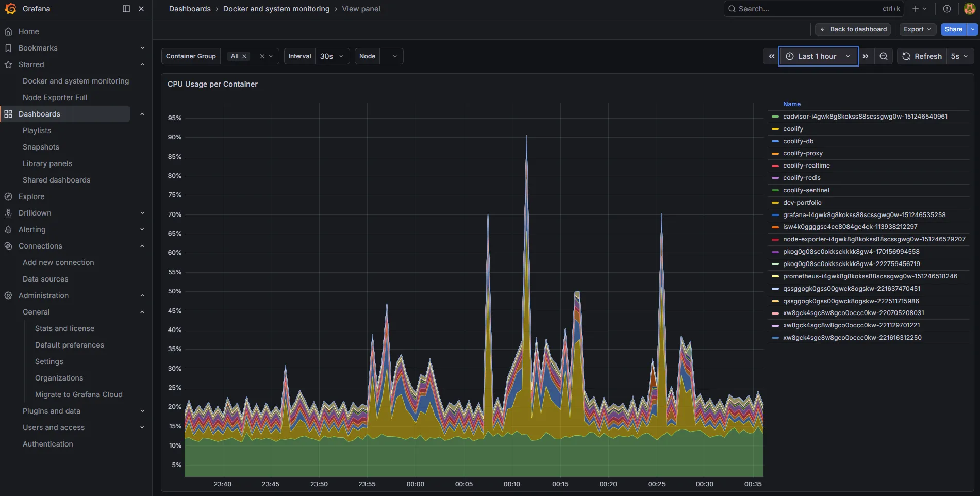This screenshot has height=496, width=980.
Task: Toggle coolify-realtime series visibility
Action: (806, 166)
